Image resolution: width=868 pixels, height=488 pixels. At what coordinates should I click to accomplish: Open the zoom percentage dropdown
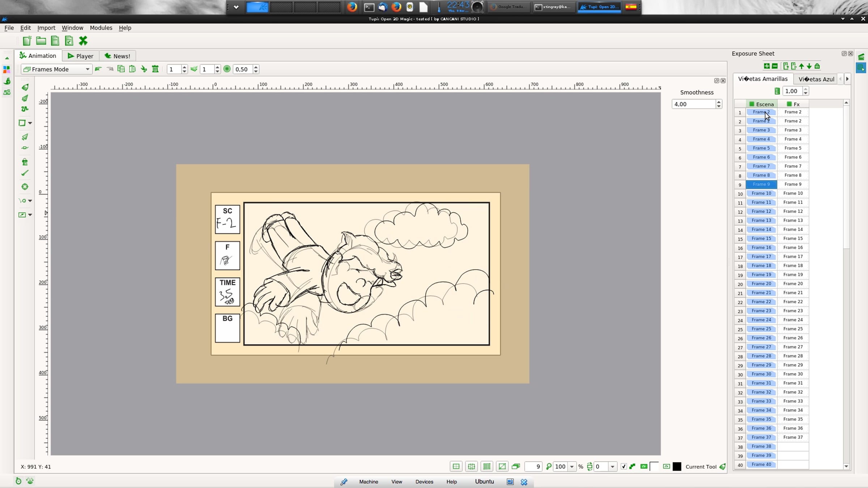pyautogui.click(x=572, y=467)
